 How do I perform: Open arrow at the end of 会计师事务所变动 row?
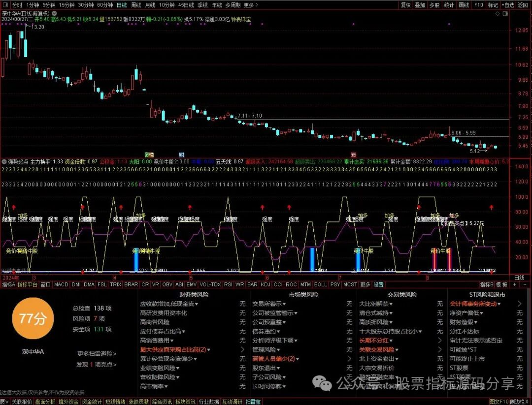tap(520, 304)
